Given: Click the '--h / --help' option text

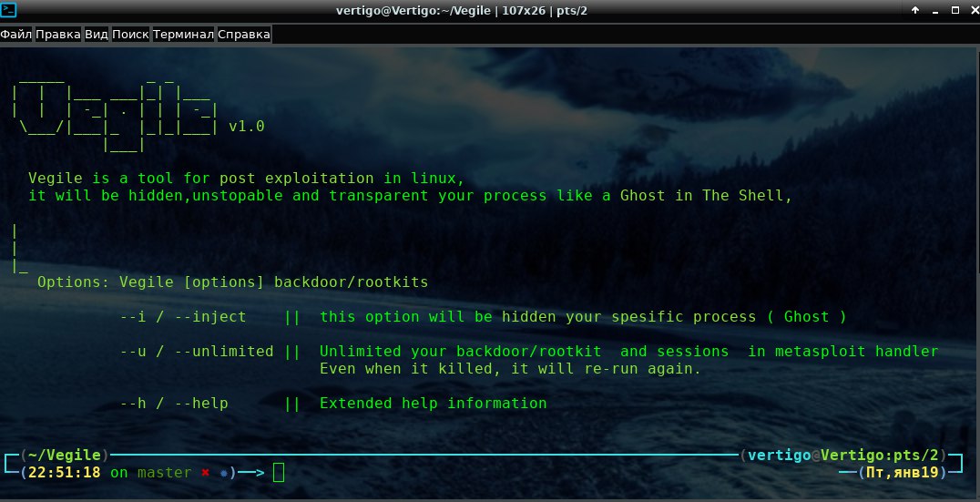Looking at the screenshot, I should (x=174, y=404).
